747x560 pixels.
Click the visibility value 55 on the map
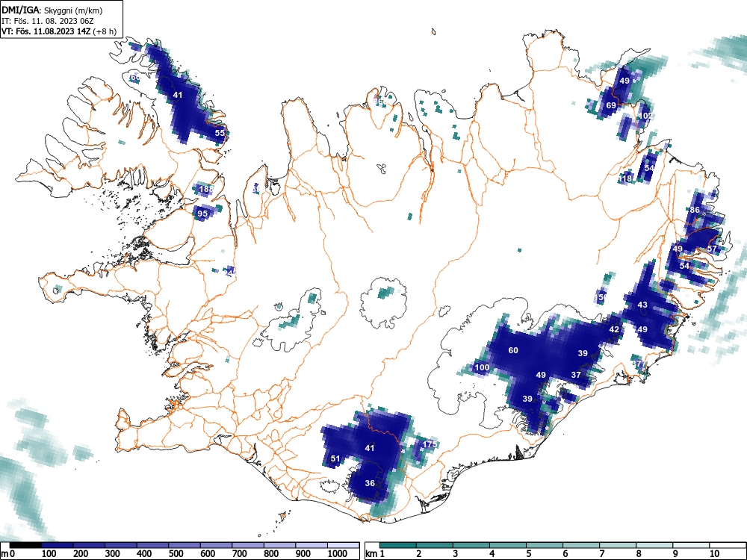tap(219, 133)
